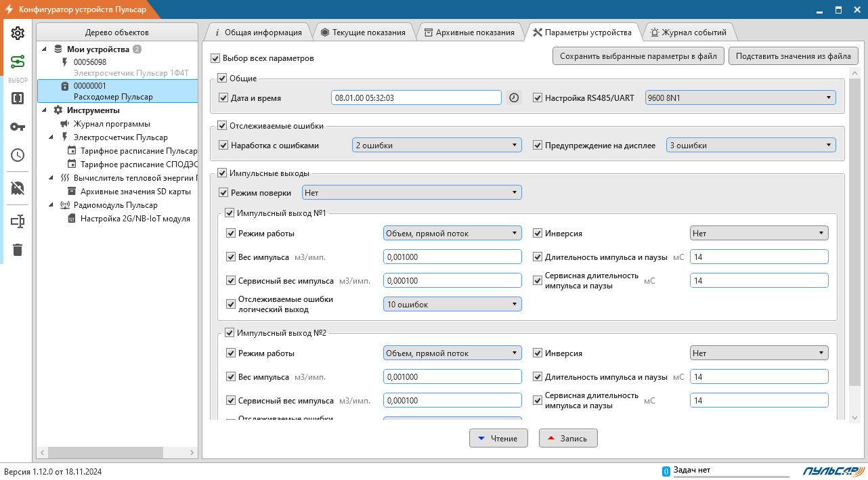868x480 pixels.
Task: Click Подставить значения из файла button
Action: click(794, 56)
